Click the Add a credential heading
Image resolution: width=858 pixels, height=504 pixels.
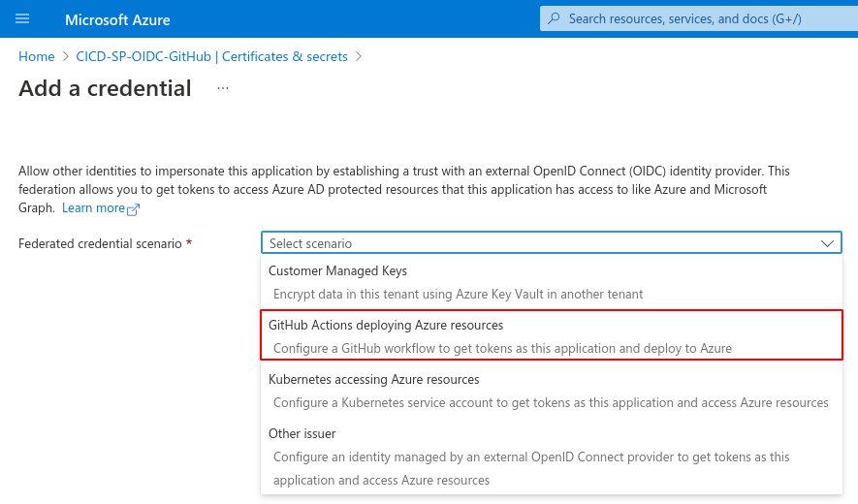[105, 88]
